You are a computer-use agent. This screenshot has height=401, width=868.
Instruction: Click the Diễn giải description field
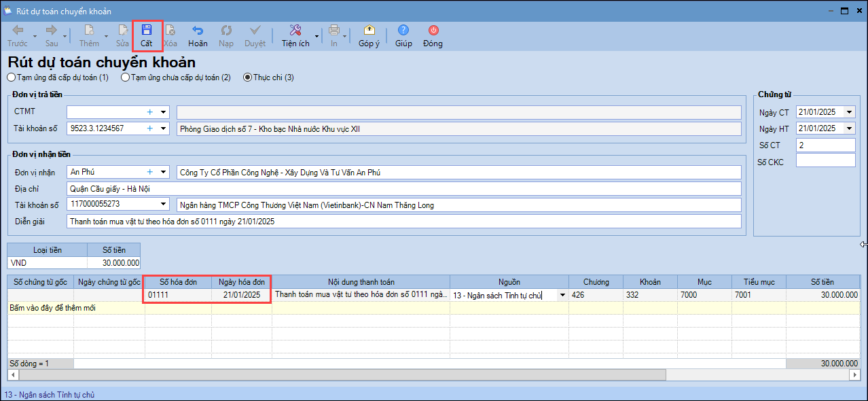(x=404, y=221)
